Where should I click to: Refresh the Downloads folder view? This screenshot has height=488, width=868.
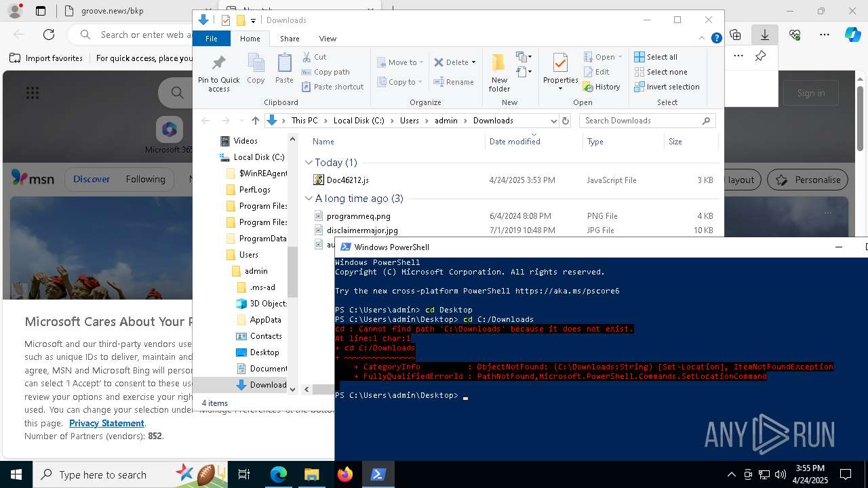566,121
